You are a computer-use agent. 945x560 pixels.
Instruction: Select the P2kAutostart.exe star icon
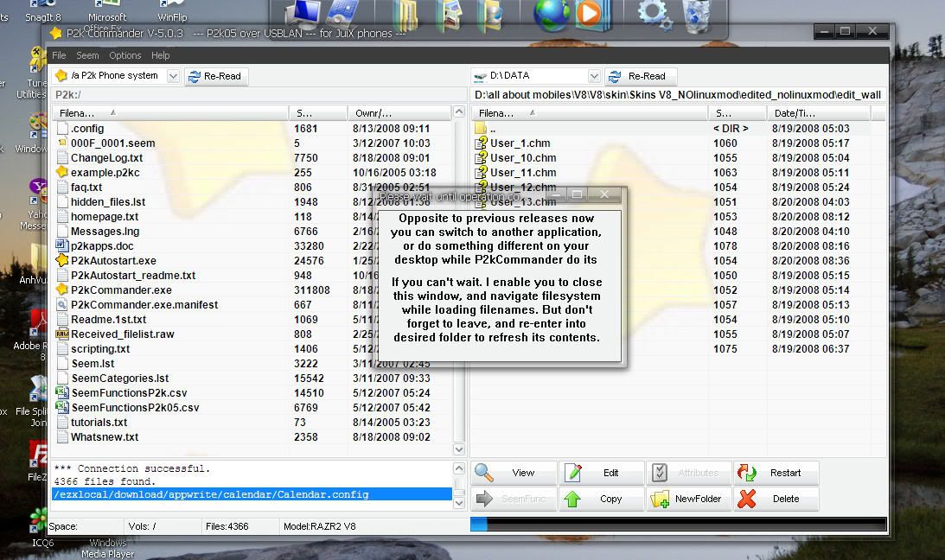click(x=62, y=260)
